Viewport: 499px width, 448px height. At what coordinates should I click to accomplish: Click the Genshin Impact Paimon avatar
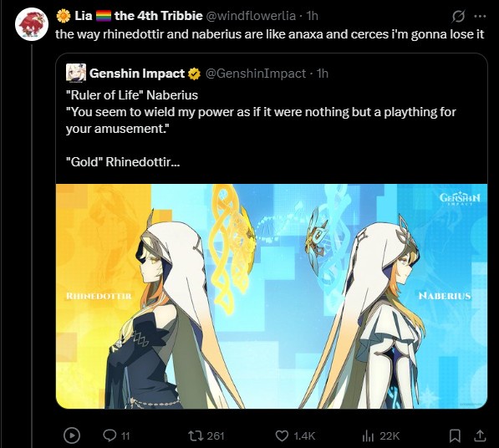pos(76,73)
